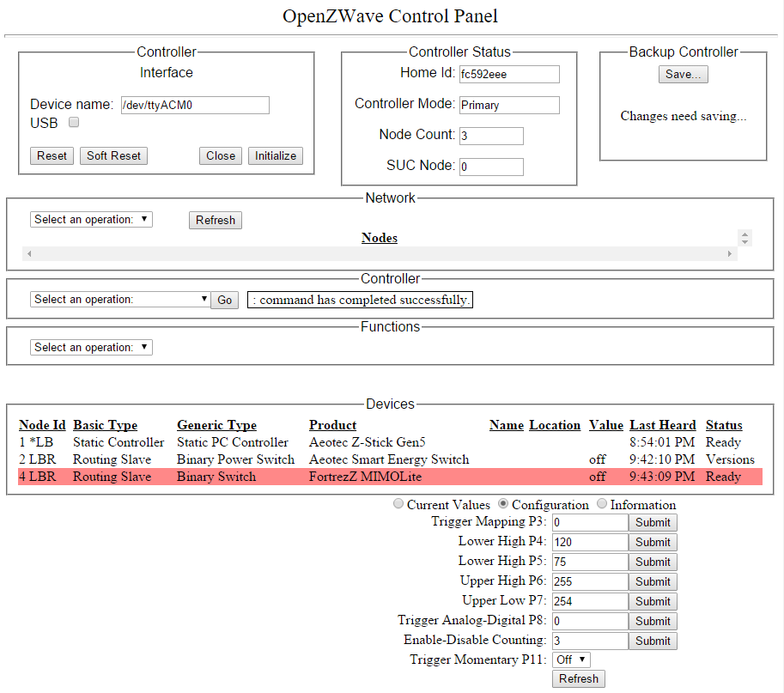Click the Node Count field
This screenshot has width=784, height=693.
tap(491, 136)
